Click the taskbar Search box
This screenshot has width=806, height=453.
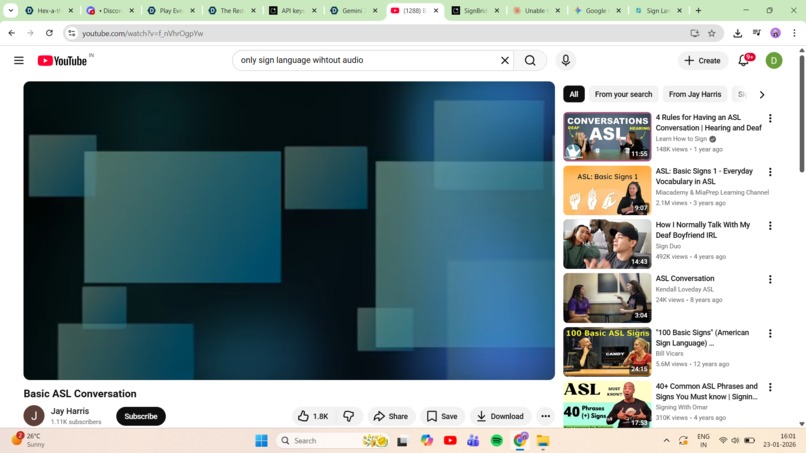click(x=333, y=441)
